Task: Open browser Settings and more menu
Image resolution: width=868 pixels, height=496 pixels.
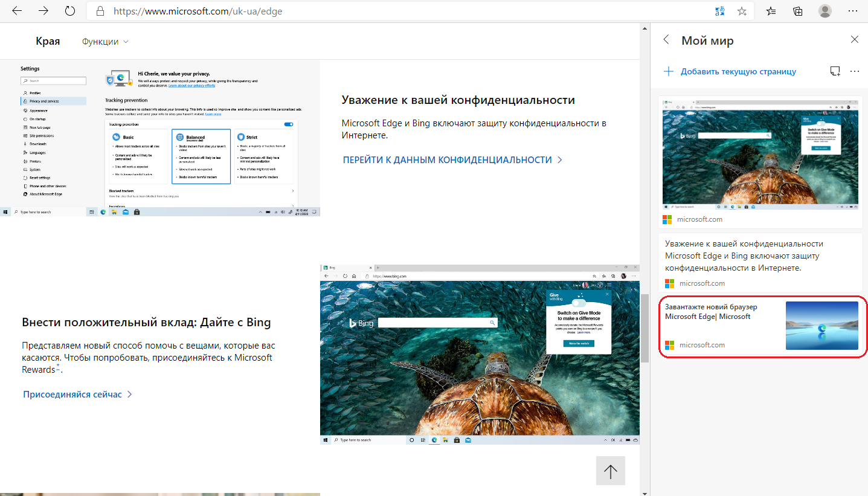Action: (x=852, y=11)
